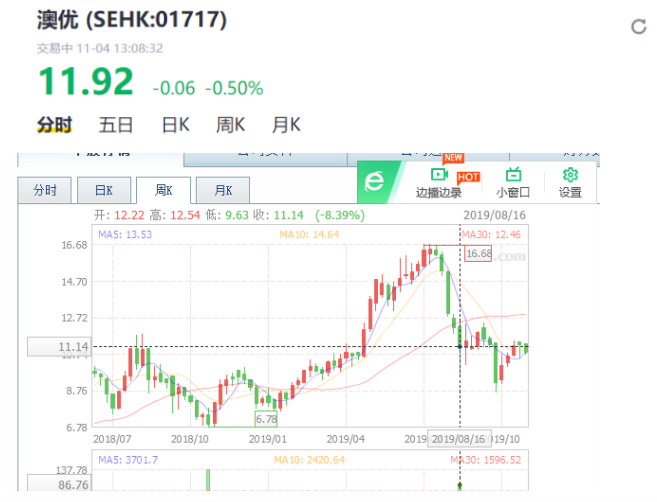Open the 小窗口 mini window icon
657x502 pixels.
coord(513,174)
